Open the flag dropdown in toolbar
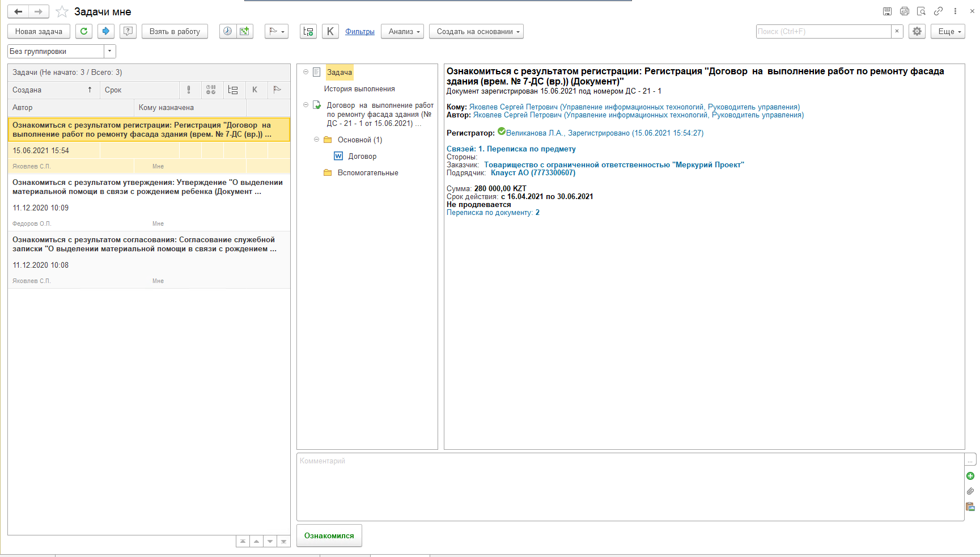This screenshot has height=557, width=980. coord(277,31)
